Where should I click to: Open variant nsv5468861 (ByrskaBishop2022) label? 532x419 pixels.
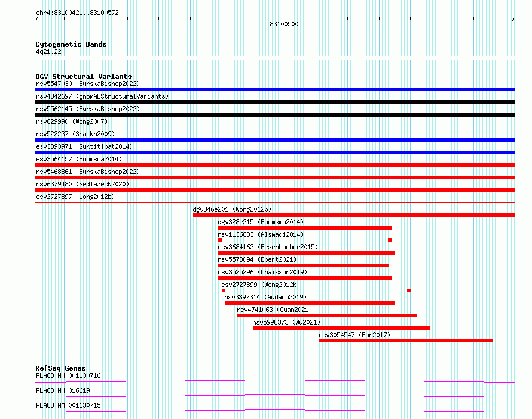[x=88, y=172]
